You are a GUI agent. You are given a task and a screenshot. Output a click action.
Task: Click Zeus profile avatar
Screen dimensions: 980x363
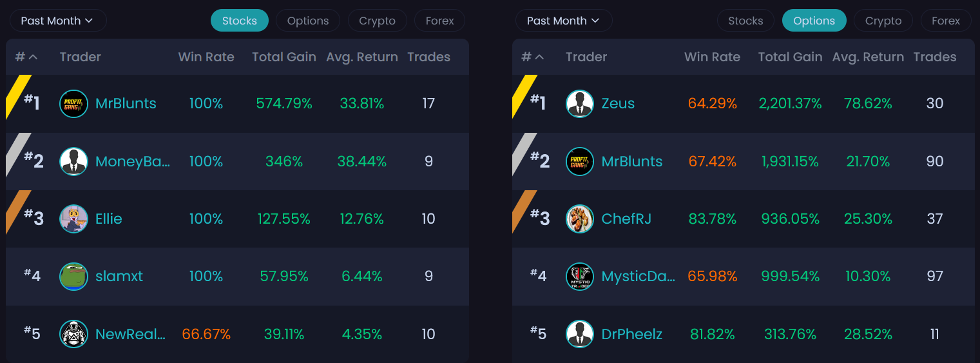pos(579,104)
